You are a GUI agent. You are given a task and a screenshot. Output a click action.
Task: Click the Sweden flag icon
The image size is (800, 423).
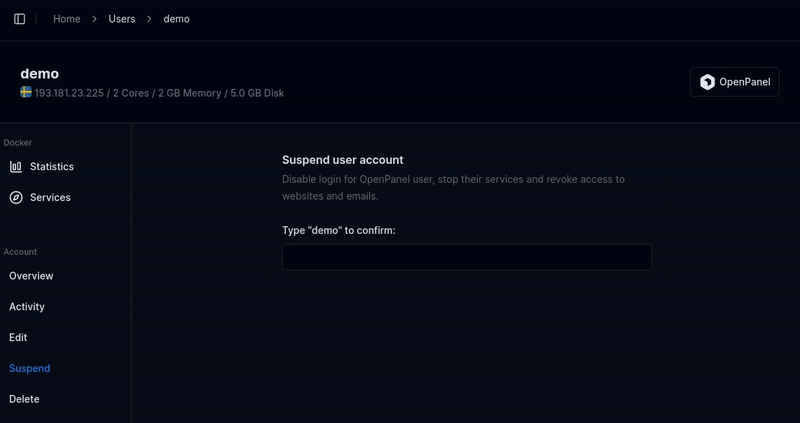pyautogui.click(x=26, y=92)
